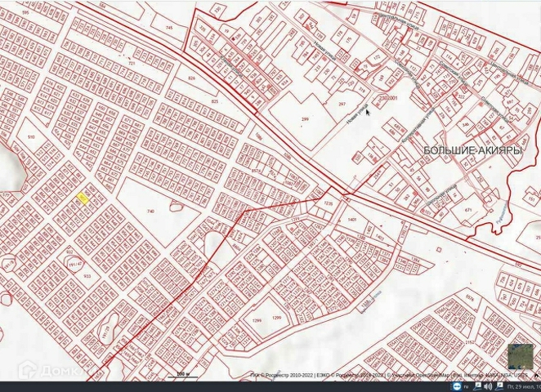Click the tray icon right of the speaker
Image resolution: width=541 pixels, height=392 pixels.
coord(500,385)
